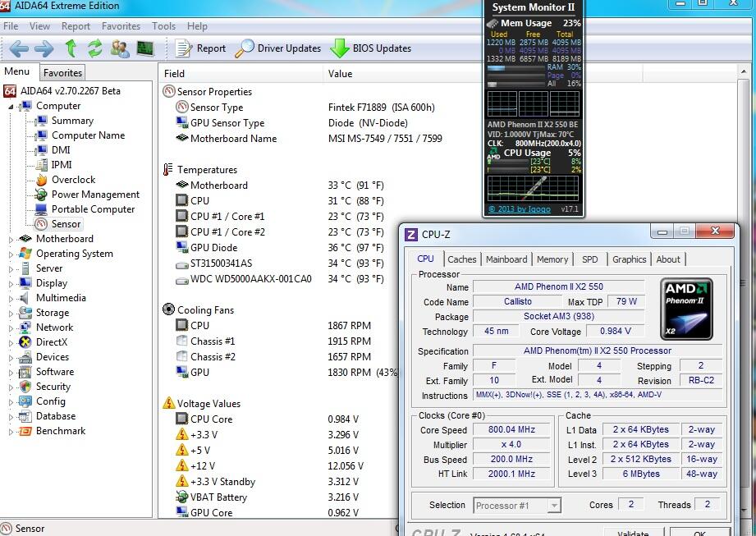Click the AIDA64 v2.70.2267 Beta root icon

pyautogui.click(x=10, y=91)
